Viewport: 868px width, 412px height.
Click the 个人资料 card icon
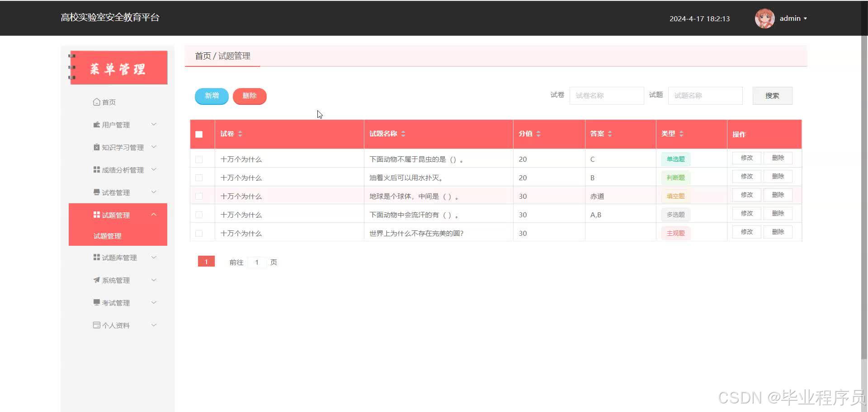tap(96, 325)
